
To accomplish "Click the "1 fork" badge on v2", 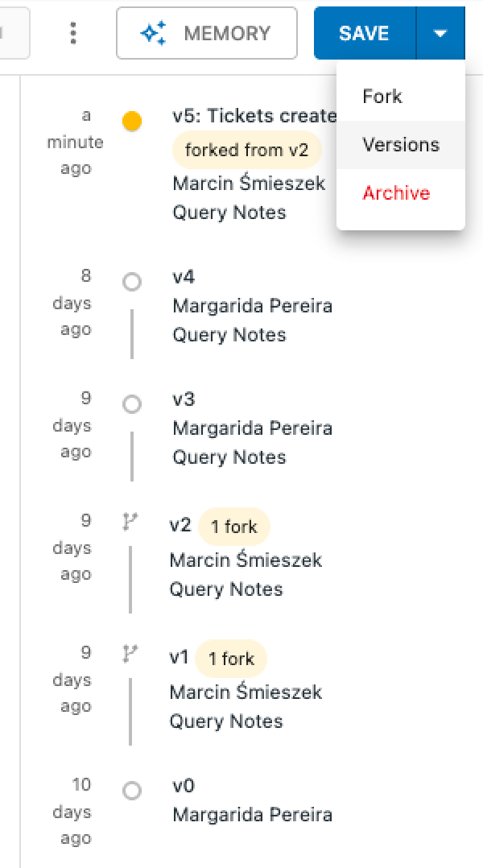I will (x=234, y=527).
